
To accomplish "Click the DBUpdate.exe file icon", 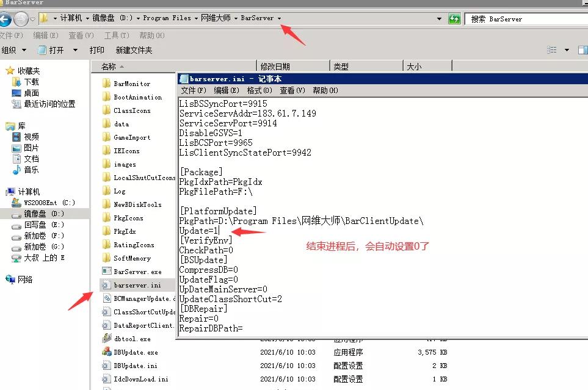I will 106,352.
